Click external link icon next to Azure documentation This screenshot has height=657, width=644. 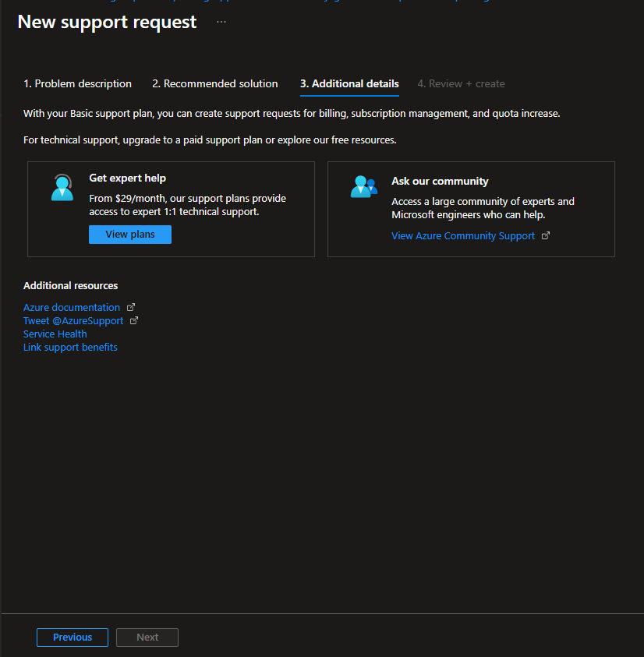coord(131,307)
